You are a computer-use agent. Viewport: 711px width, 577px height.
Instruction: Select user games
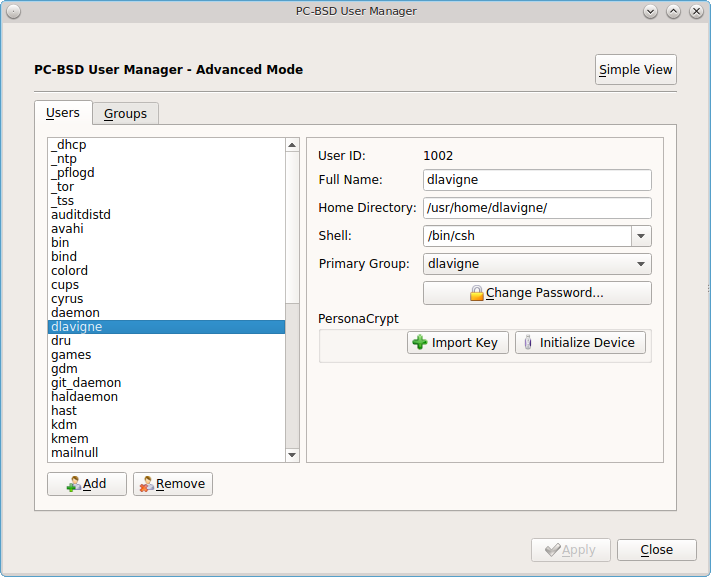(166, 355)
